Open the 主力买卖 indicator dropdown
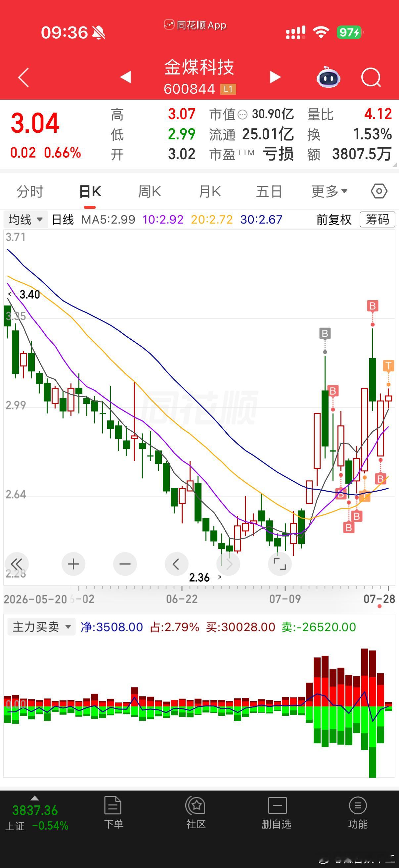Image resolution: width=399 pixels, height=868 pixels. point(41,627)
